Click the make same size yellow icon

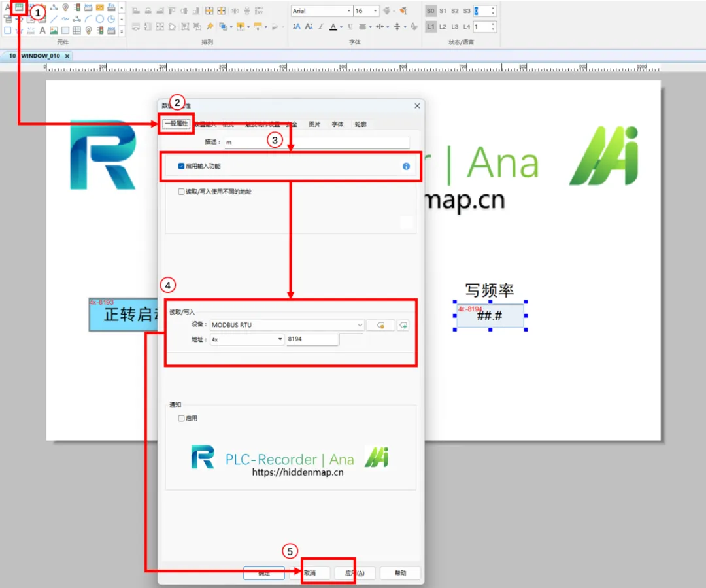209,11
